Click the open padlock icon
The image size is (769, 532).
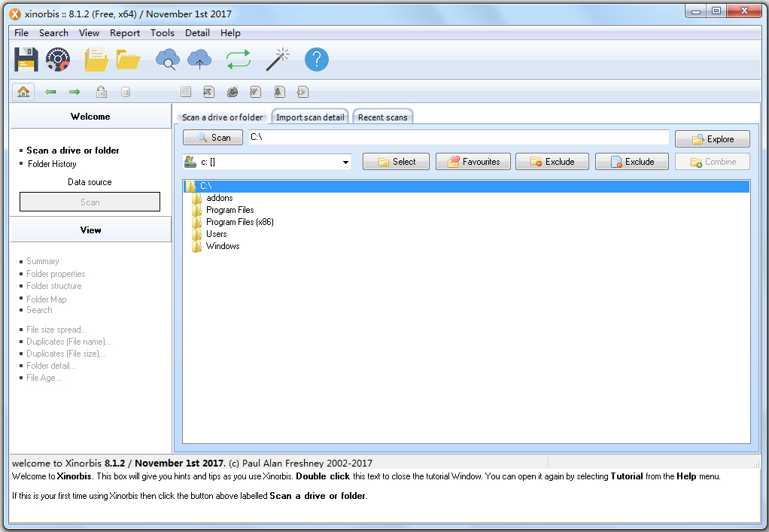(x=102, y=92)
